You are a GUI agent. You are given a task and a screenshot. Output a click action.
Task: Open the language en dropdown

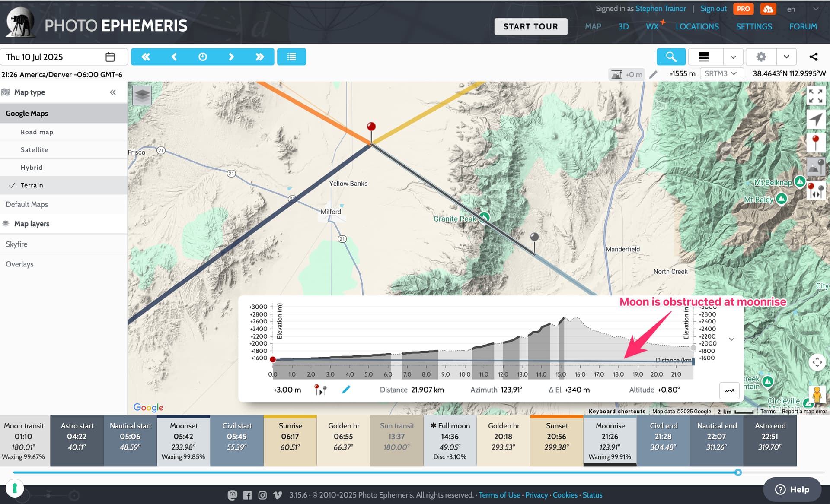click(x=802, y=9)
